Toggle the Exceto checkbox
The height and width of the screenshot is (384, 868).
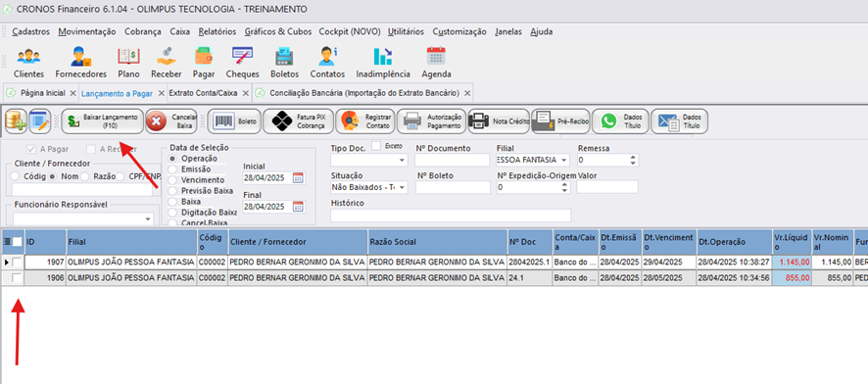[376, 146]
